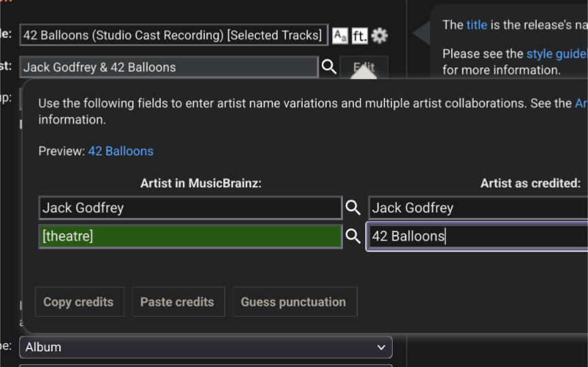Click the Copy credits button
The height and width of the screenshot is (367, 588).
(80, 302)
